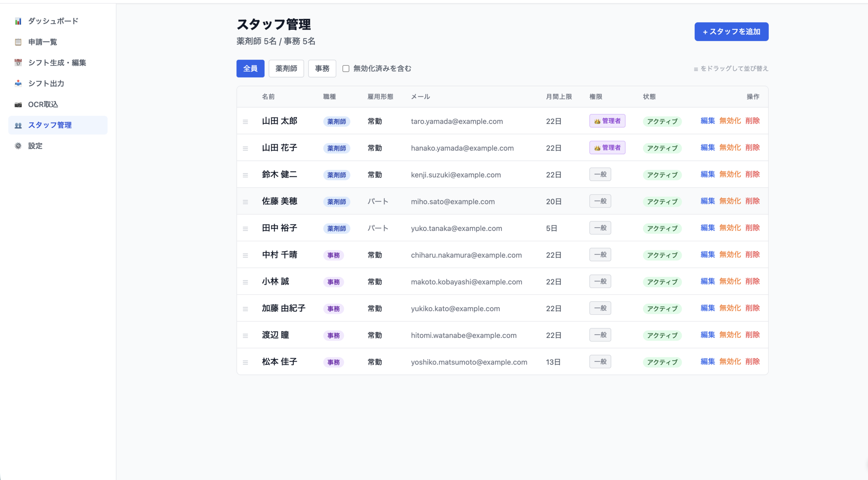Click 編集 for 鈴木 健二
The image size is (868, 480).
pos(708,174)
